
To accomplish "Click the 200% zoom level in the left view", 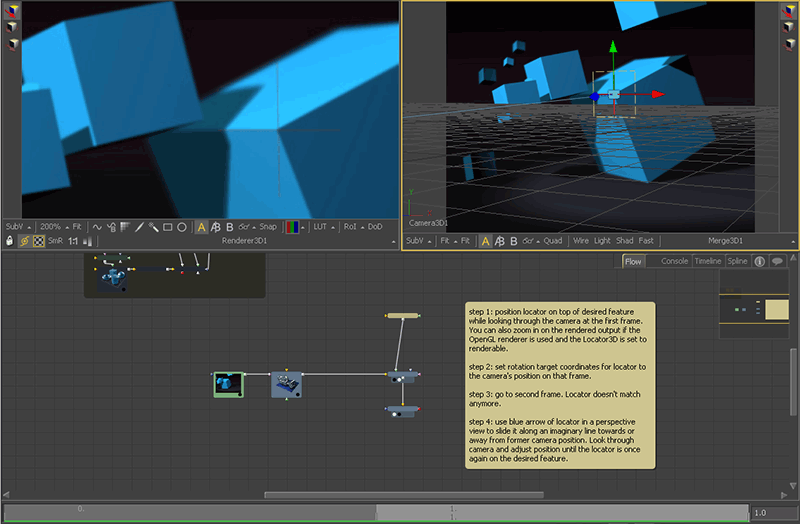I will (x=50, y=227).
